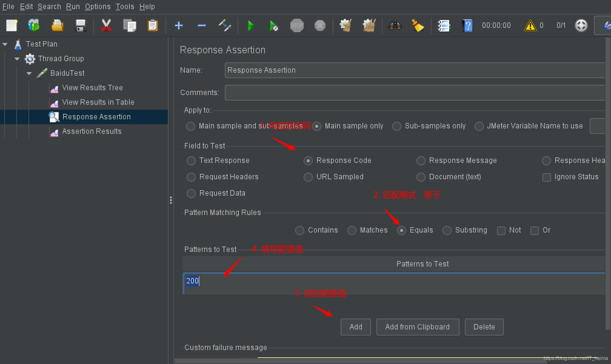Viewport: 611px width, 364px height.
Task: Select Response Message radio button
Action: pyautogui.click(x=421, y=160)
